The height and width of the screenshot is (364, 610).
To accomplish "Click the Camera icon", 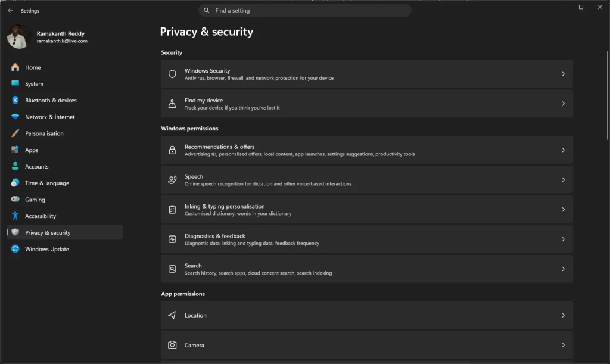I will pos(172,345).
